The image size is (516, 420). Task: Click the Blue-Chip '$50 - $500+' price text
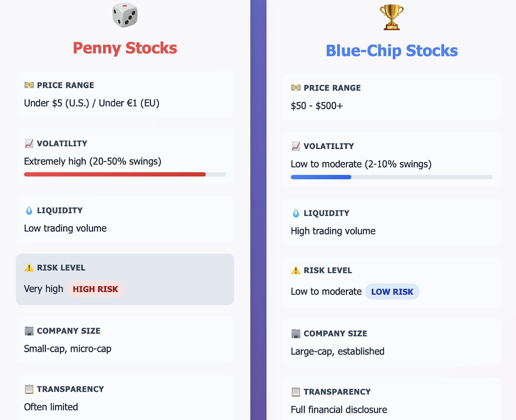[x=317, y=106]
